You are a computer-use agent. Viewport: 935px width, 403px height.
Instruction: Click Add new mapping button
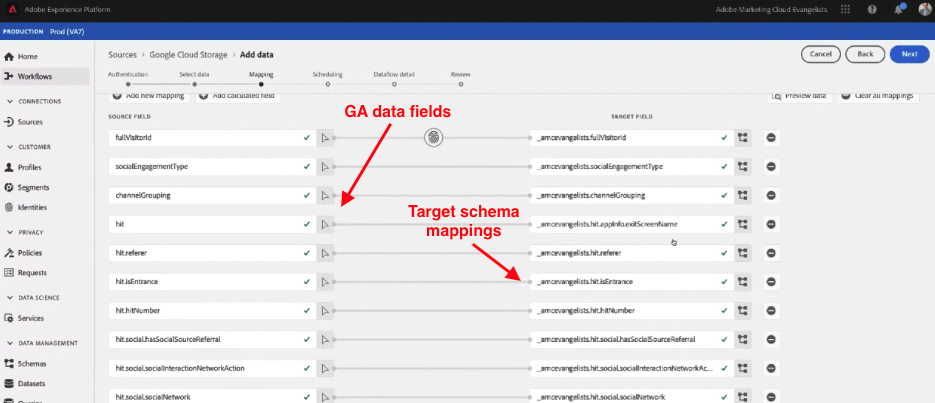149,96
